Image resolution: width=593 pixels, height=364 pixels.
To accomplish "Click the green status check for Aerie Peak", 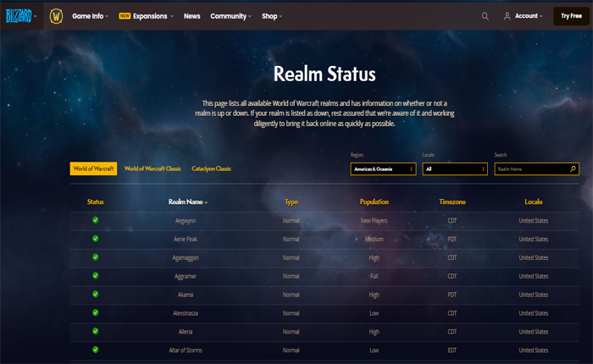I will tap(95, 239).
